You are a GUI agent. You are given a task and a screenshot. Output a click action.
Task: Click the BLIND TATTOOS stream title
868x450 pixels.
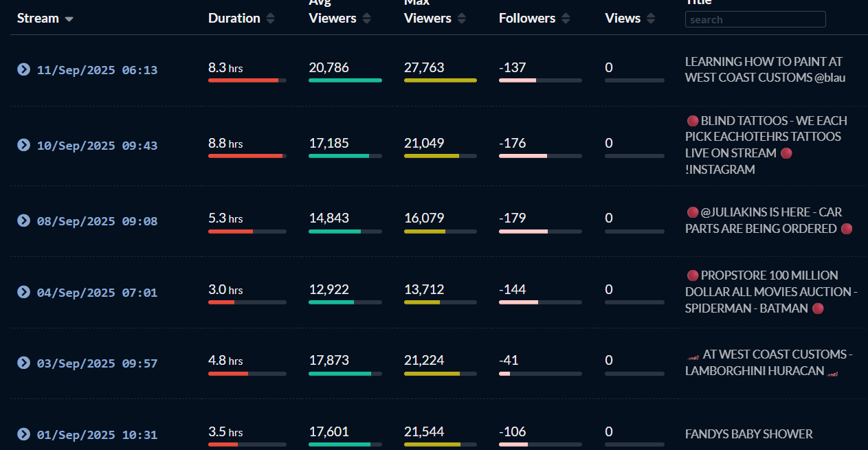click(766, 145)
